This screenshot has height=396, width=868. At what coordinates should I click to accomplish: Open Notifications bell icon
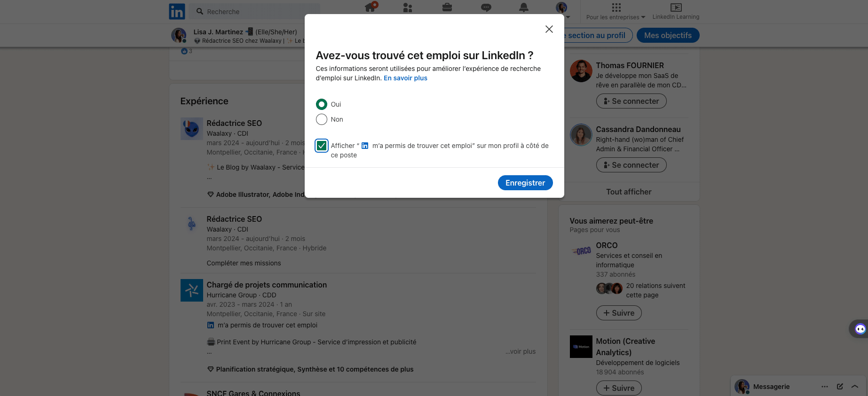point(524,8)
